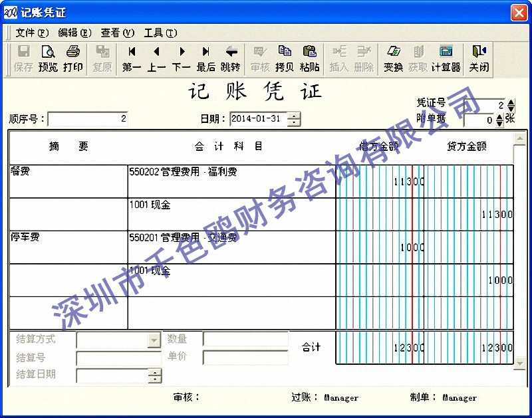The height and width of the screenshot is (418, 532).
Task: Click the 凭证号 number field
Action: click(485, 105)
